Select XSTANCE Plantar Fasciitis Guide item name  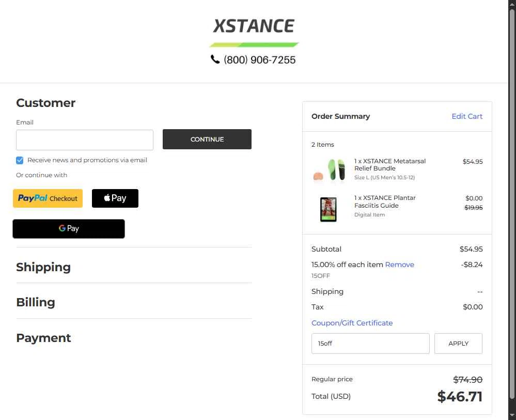(385, 201)
